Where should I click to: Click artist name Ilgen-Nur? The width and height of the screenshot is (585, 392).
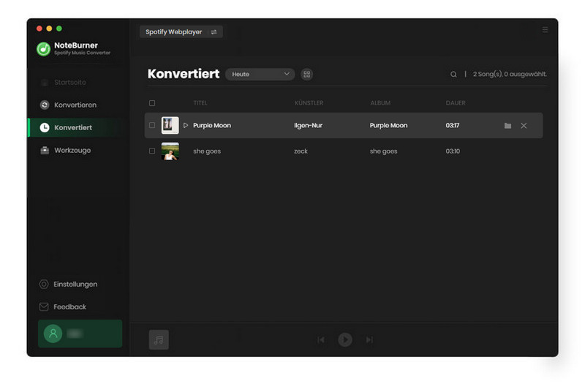point(308,125)
